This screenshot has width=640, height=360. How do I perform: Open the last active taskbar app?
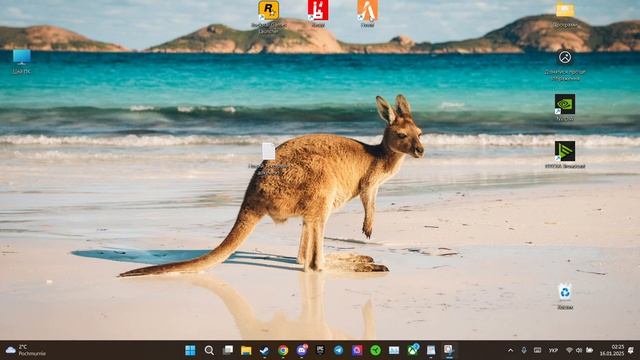[449, 350]
